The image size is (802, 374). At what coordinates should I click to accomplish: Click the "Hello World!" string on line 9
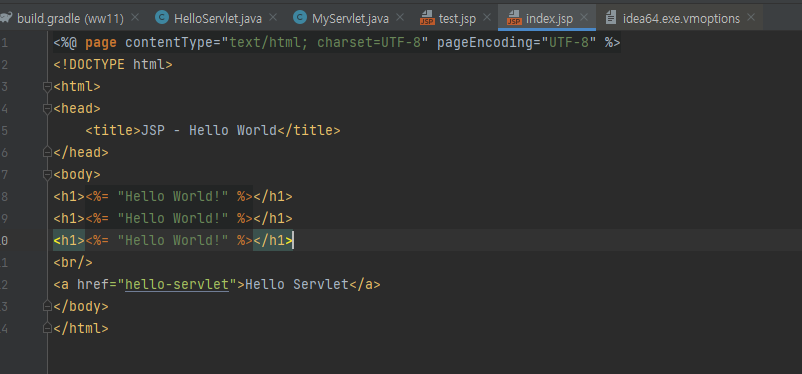[173, 218]
